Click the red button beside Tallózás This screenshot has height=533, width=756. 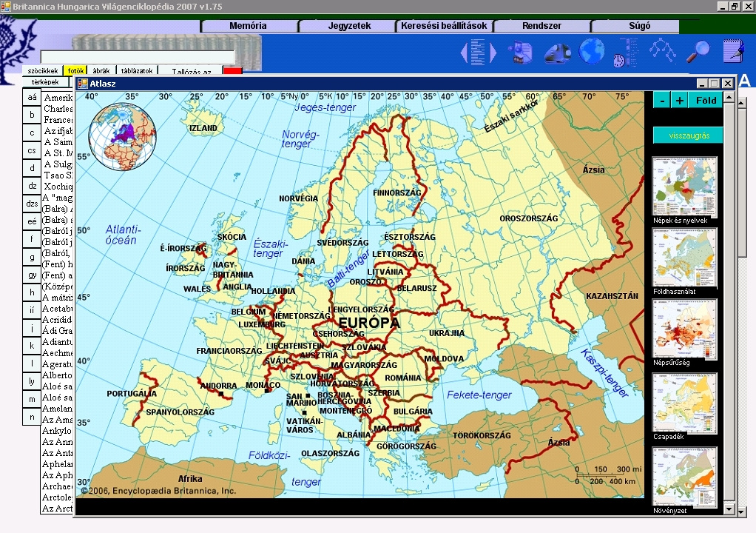click(233, 71)
